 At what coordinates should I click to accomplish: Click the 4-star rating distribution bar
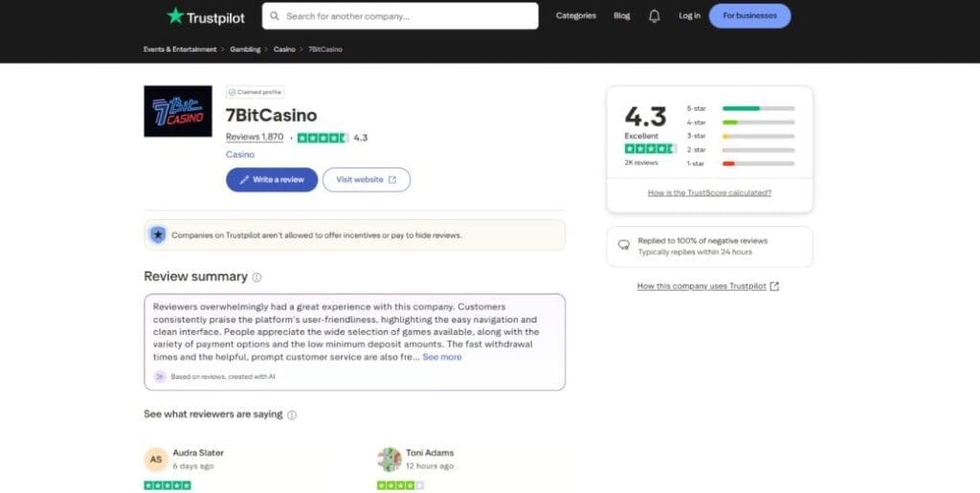point(758,123)
